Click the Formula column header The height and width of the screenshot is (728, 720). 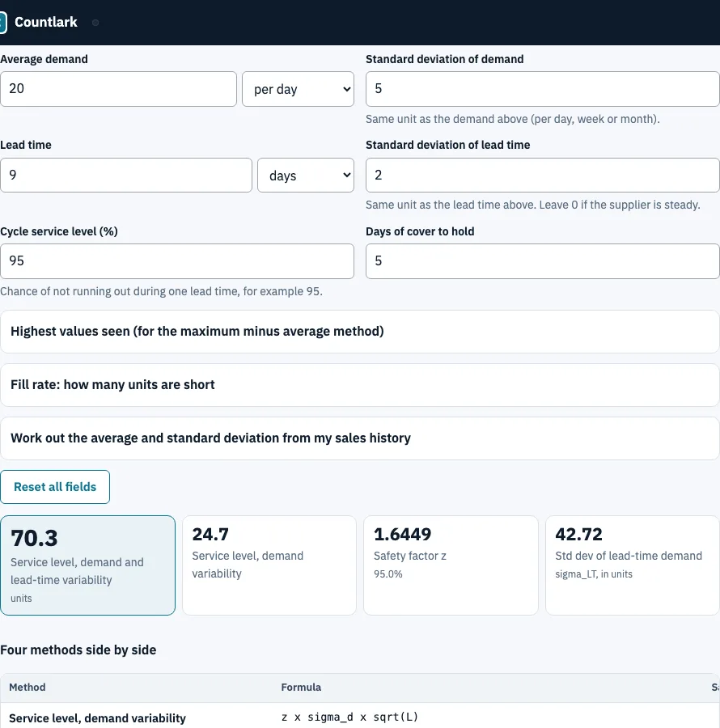pyautogui.click(x=301, y=687)
